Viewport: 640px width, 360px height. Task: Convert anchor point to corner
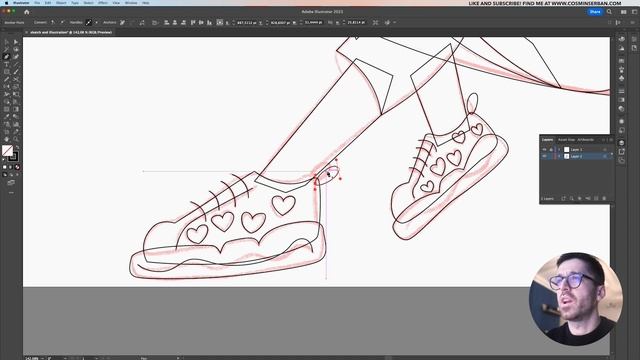tap(52, 22)
